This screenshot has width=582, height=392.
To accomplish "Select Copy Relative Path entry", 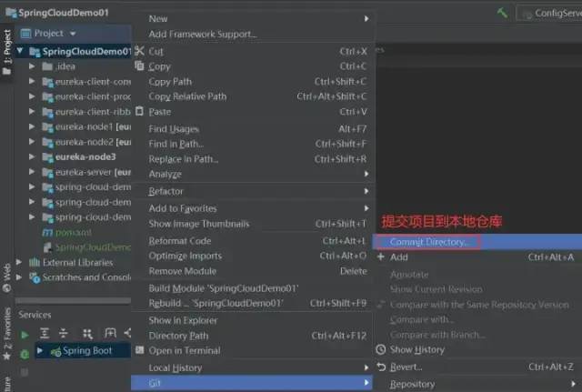I will pyautogui.click(x=254, y=96).
